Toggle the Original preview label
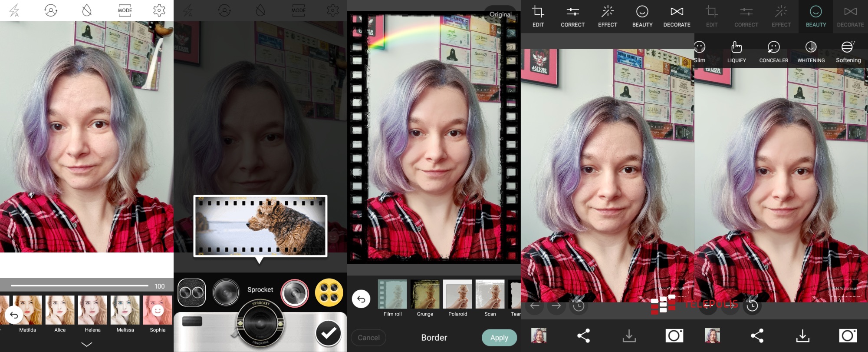868x352 pixels. pyautogui.click(x=500, y=14)
